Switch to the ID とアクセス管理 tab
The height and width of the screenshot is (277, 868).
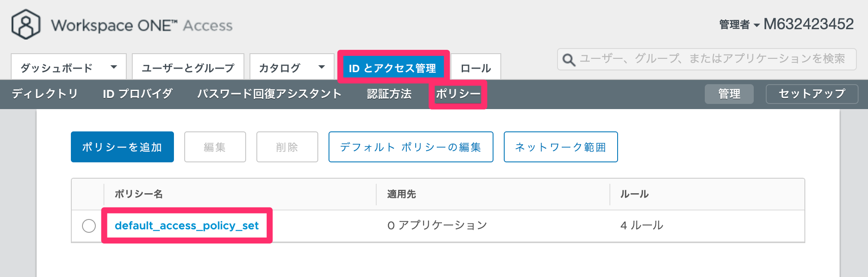(393, 68)
